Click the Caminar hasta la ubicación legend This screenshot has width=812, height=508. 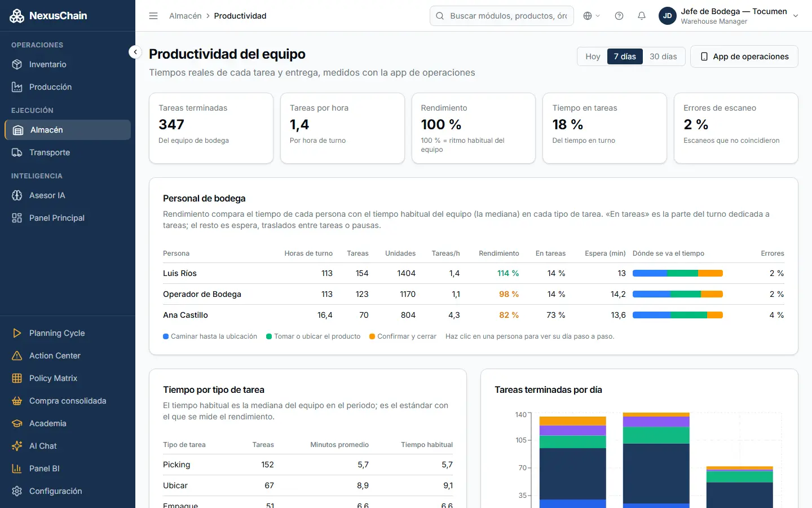coord(210,336)
